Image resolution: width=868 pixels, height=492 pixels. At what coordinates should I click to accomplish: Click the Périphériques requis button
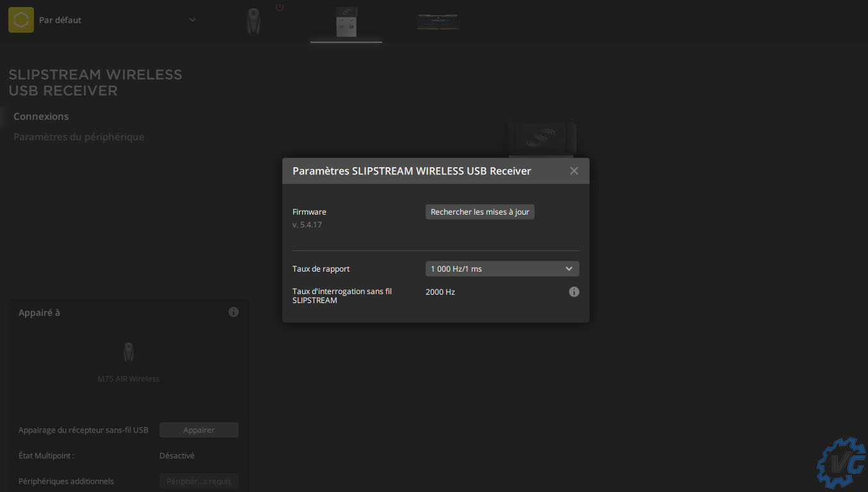198,481
